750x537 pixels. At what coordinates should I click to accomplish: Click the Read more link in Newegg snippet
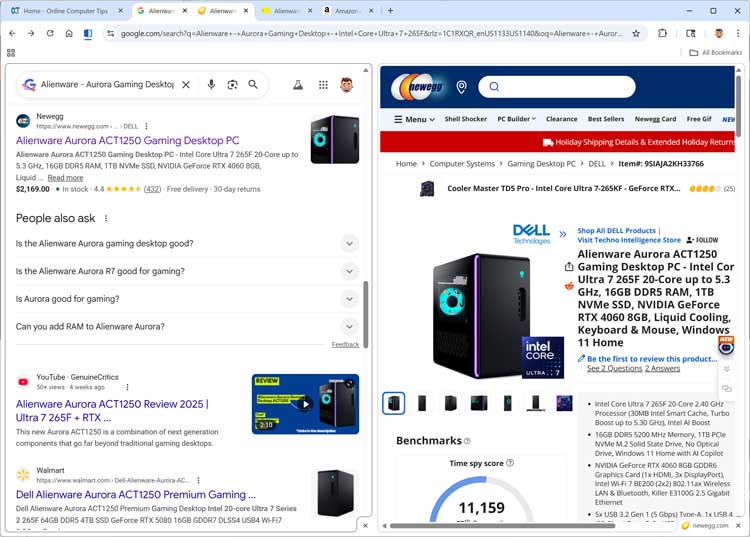tap(65, 178)
